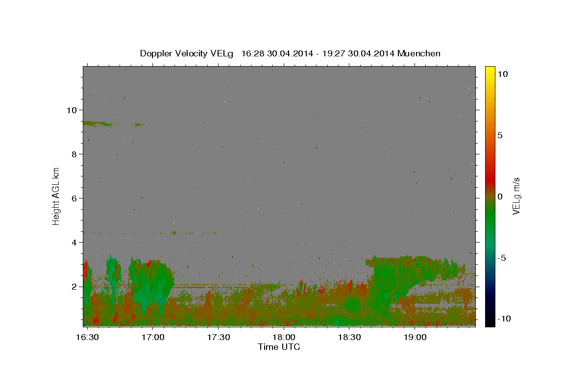The image size is (588, 392).
Task: Click the colorbar label '-10'
Action: tap(504, 319)
